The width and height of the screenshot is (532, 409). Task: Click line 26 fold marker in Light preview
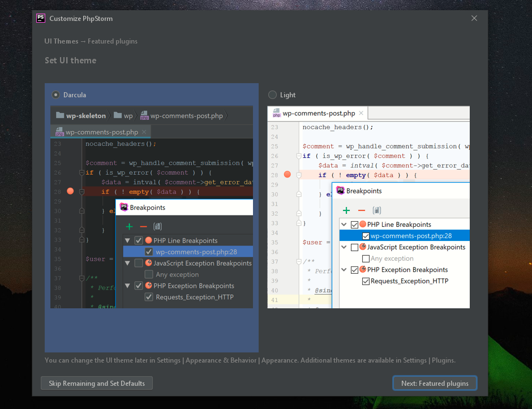tap(299, 156)
